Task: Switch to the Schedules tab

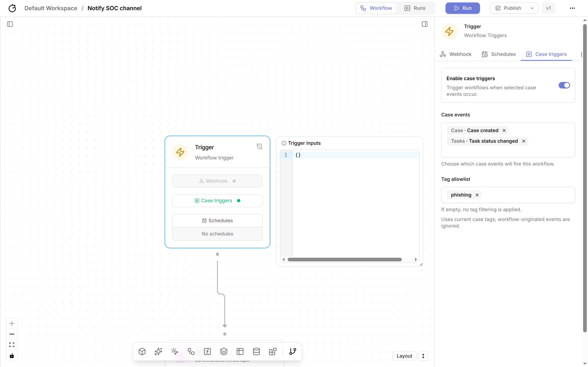Action: pyautogui.click(x=499, y=54)
